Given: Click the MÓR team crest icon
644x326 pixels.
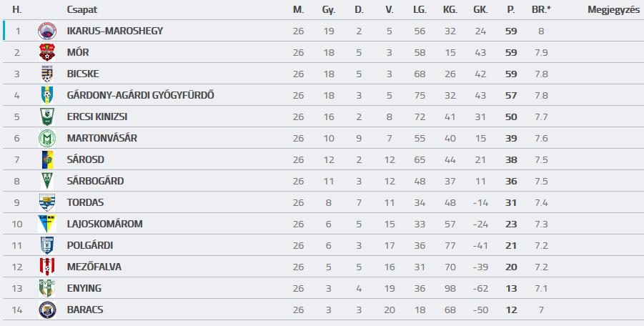Looking at the screenshot, I should (47, 53).
